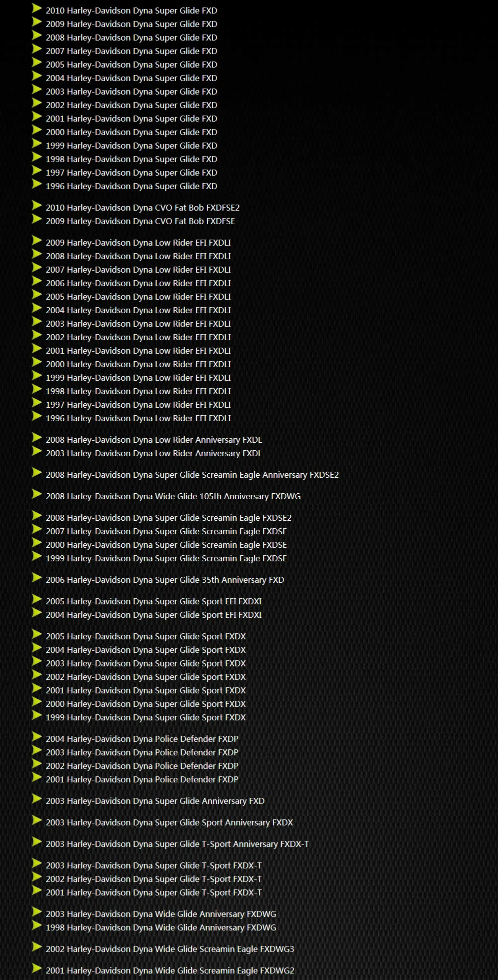Click the arrow beside 2003 Super Glide T-Sport FXDX-T
This screenshot has width=498, height=980.
tap(37, 863)
